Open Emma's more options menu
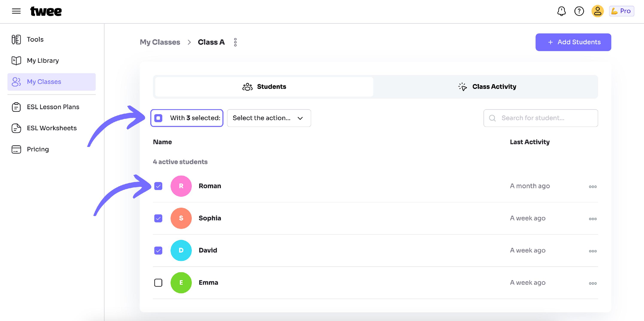644x321 pixels. click(593, 283)
